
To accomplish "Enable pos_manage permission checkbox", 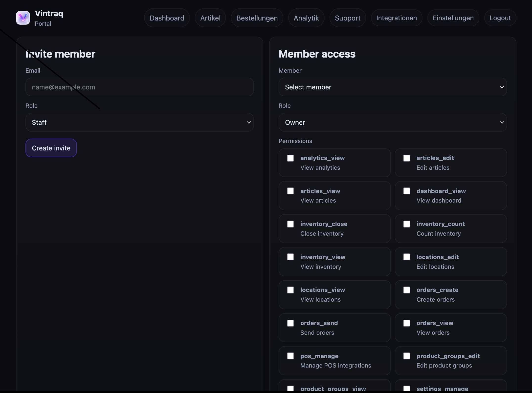I will point(290,356).
